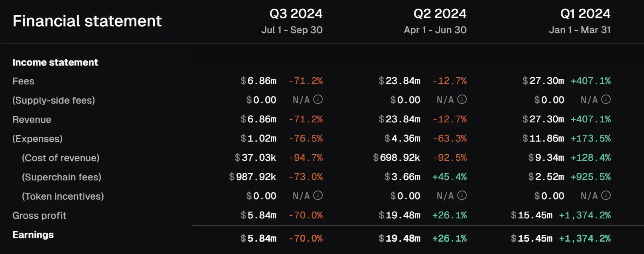Click the Revenue row label
Image resolution: width=644 pixels, height=254 pixels.
click(x=32, y=120)
